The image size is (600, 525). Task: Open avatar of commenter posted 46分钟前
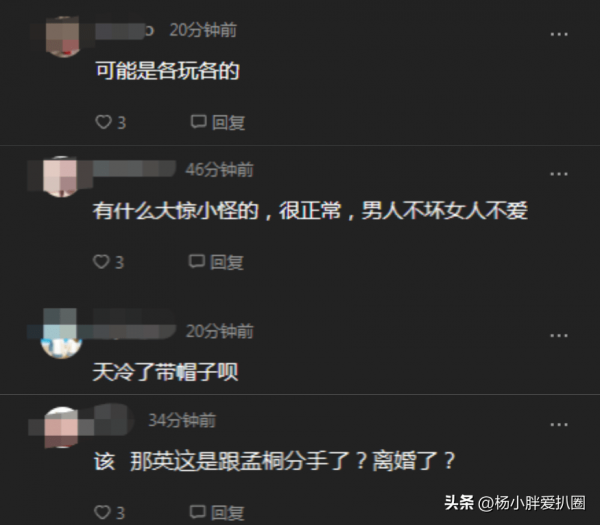point(60,177)
